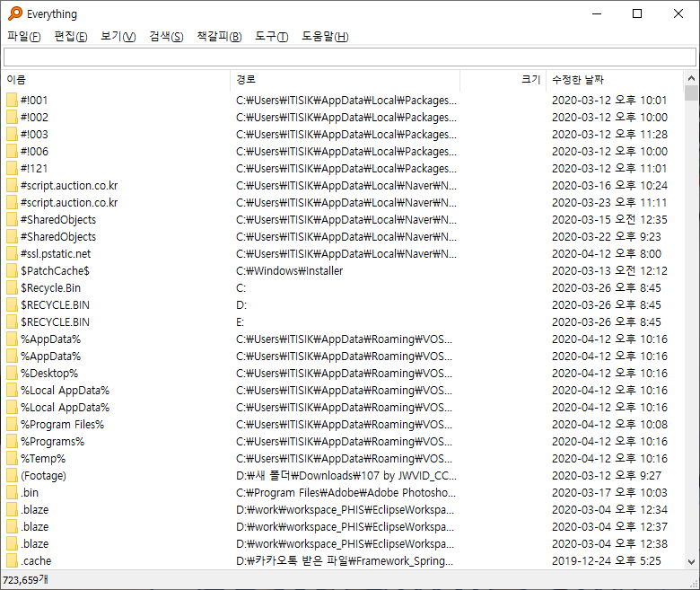Click the Everything magnifier app icon
The height and width of the screenshot is (590, 700).
[15, 13]
